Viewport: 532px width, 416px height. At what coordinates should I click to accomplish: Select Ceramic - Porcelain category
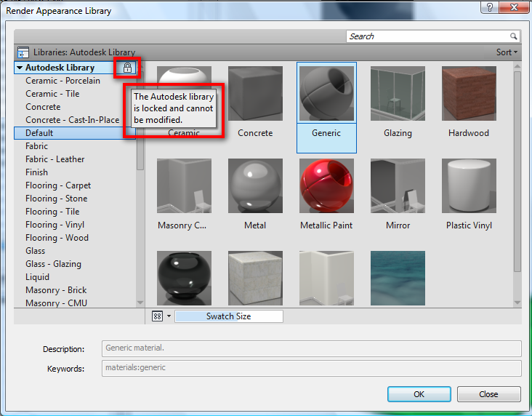(x=63, y=81)
